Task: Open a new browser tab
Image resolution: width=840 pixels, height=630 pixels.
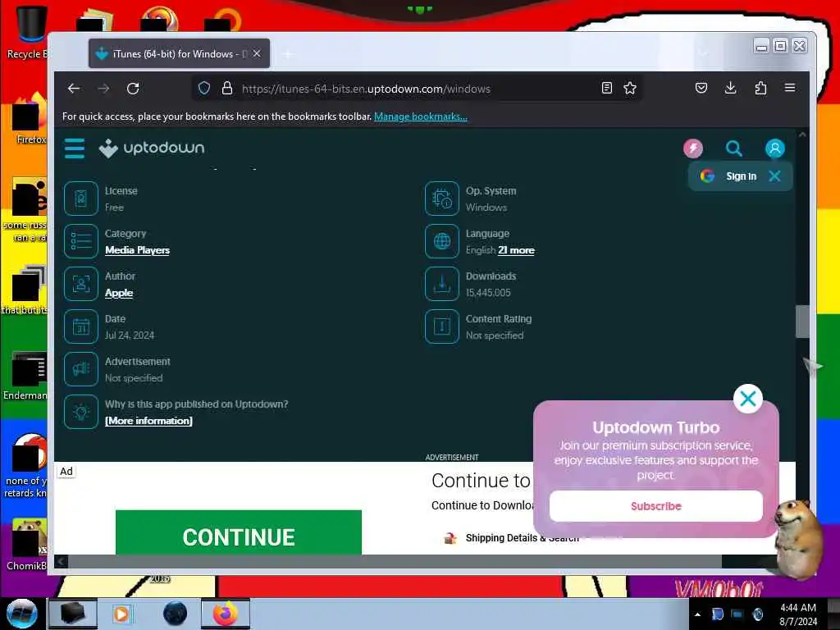Action: [x=288, y=54]
